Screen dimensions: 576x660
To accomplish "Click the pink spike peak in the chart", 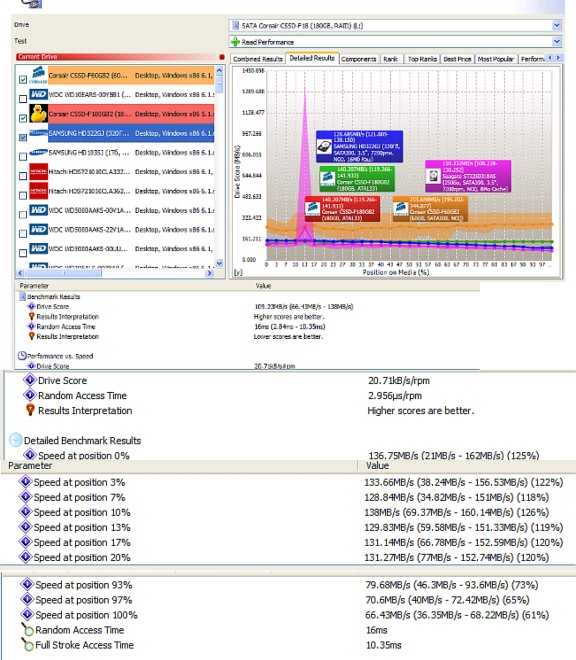I will click(305, 89).
